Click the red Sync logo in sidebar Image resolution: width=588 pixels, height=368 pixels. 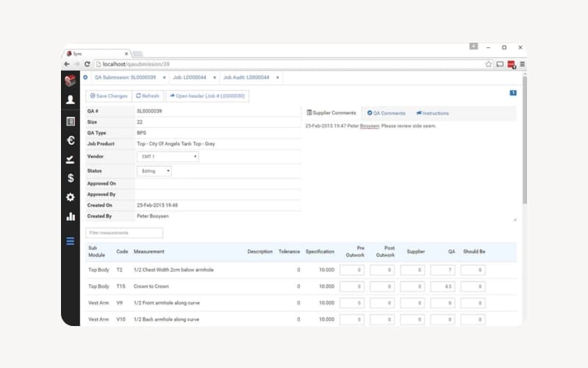[x=70, y=80]
